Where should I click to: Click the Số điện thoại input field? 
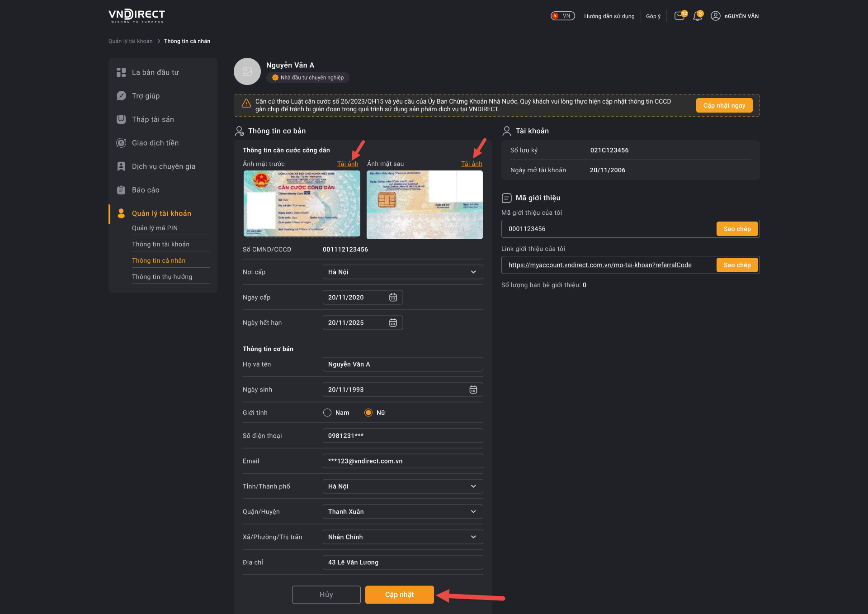[x=403, y=435]
